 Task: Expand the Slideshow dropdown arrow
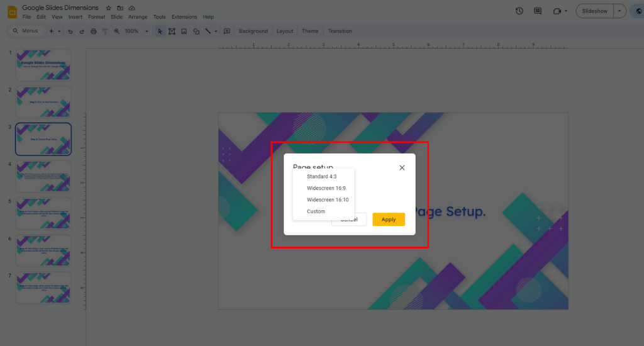[x=621, y=11]
